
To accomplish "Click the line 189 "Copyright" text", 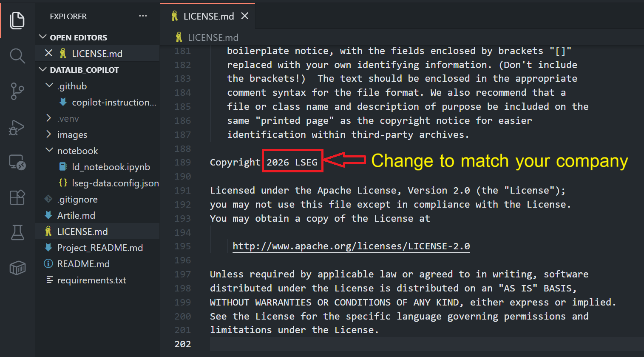I will tap(235, 162).
